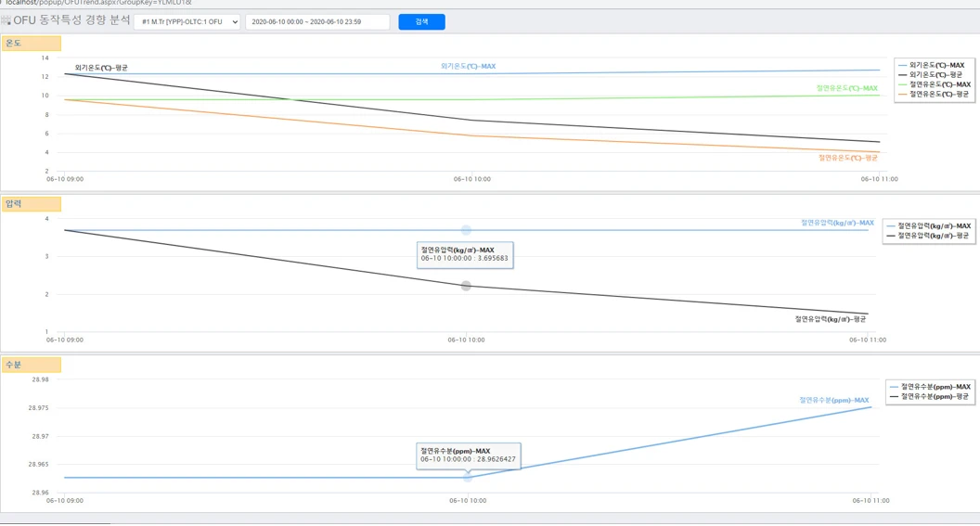The height and width of the screenshot is (526, 980).
Task: Click the gray pressure average data point at 10:00
Action: (x=466, y=286)
